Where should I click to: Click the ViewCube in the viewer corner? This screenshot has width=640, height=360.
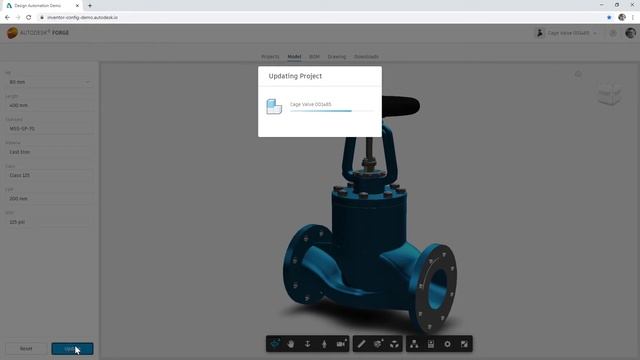pos(609,94)
